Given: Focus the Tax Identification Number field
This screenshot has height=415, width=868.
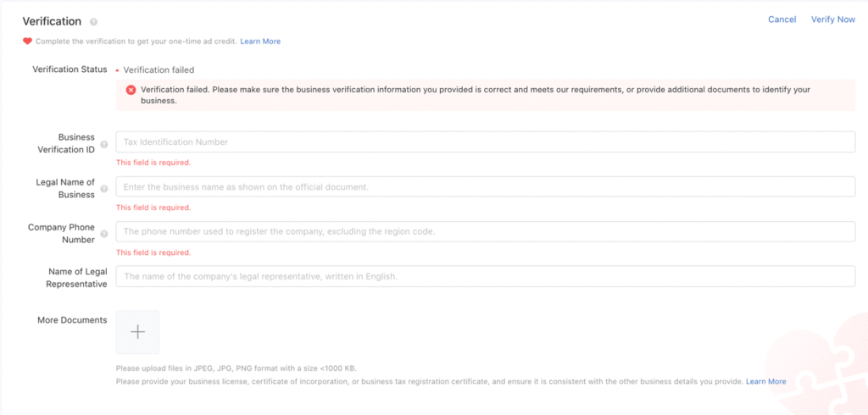Looking at the screenshot, I should 485,142.
